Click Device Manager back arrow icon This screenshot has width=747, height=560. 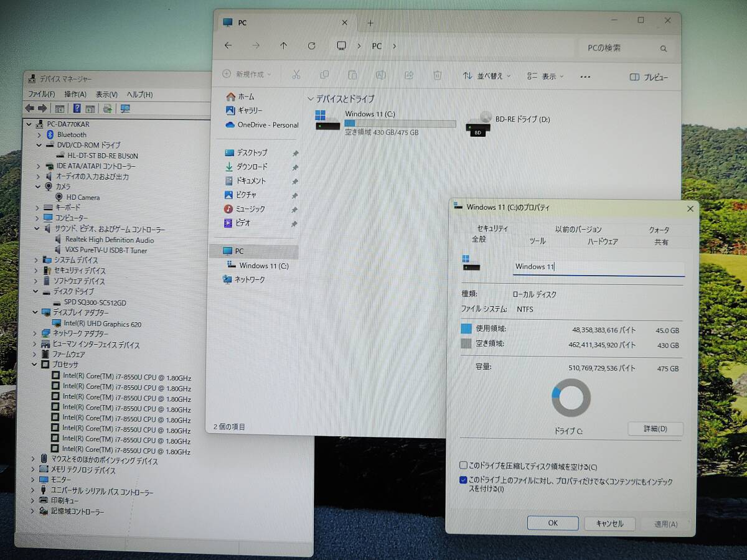tap(29, 108)
